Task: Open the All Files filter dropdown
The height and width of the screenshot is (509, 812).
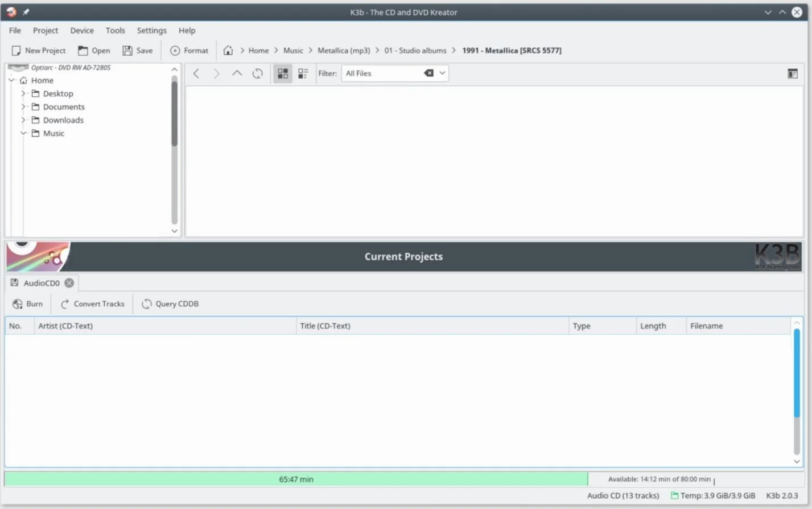Action: pos(442,73)
